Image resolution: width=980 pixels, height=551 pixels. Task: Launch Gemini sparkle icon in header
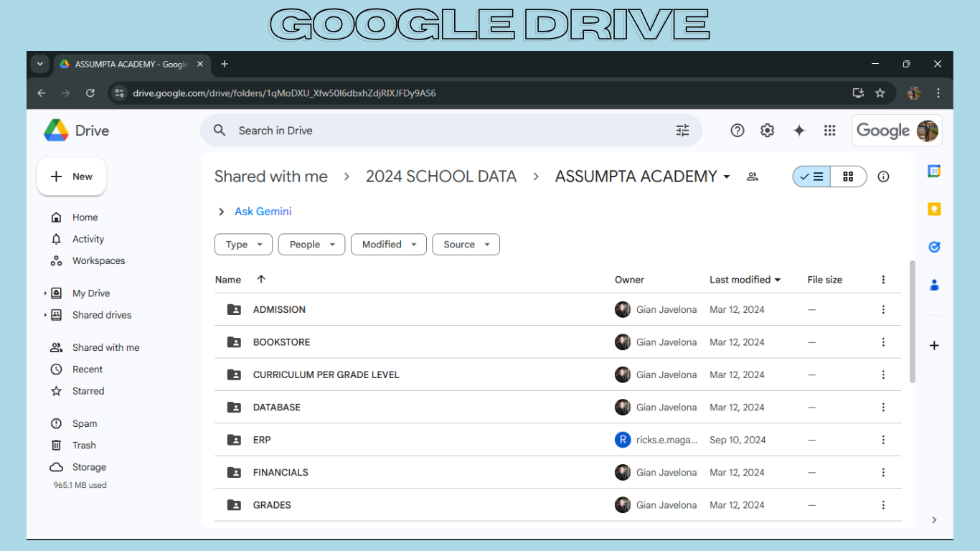(x=798, y=131)
